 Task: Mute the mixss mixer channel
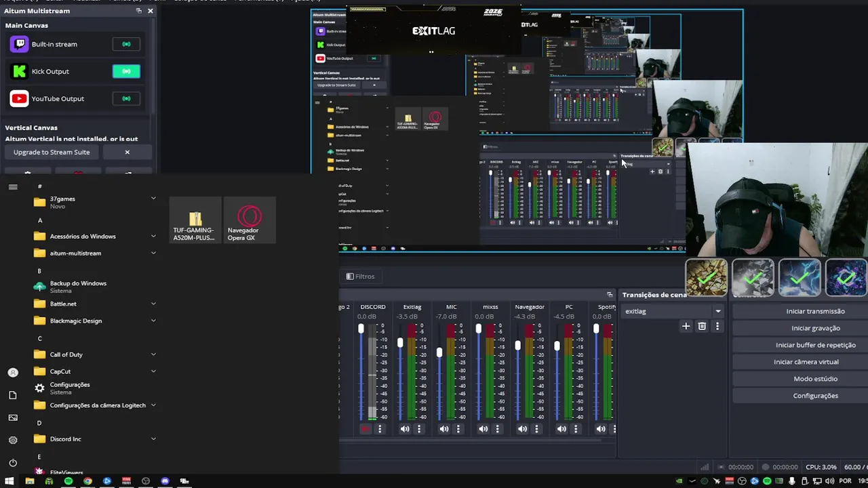click(483, 429)
